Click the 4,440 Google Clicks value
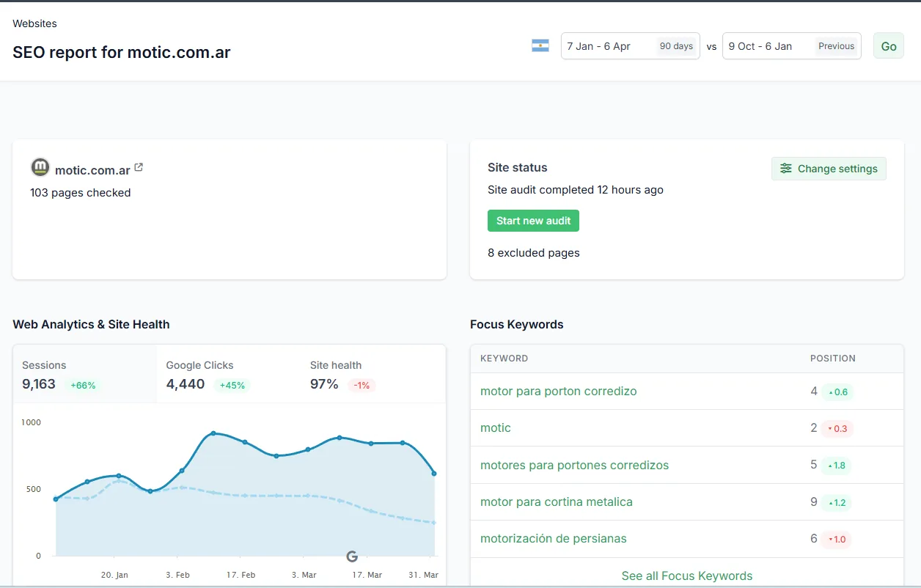 pos(186,384)
